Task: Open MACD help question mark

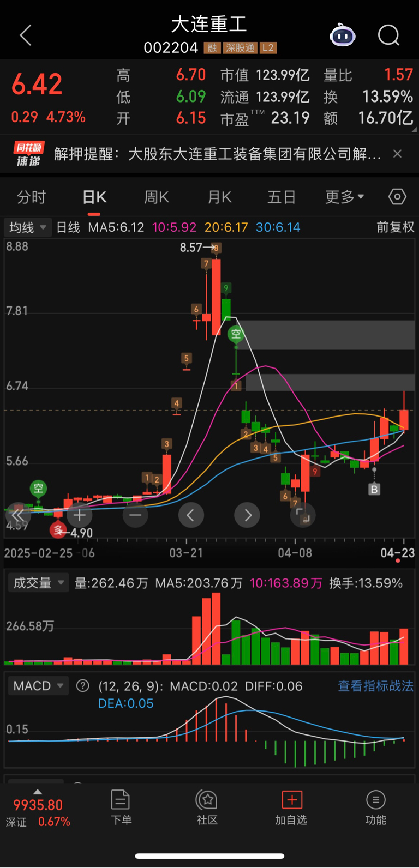Action: point(83,686)
